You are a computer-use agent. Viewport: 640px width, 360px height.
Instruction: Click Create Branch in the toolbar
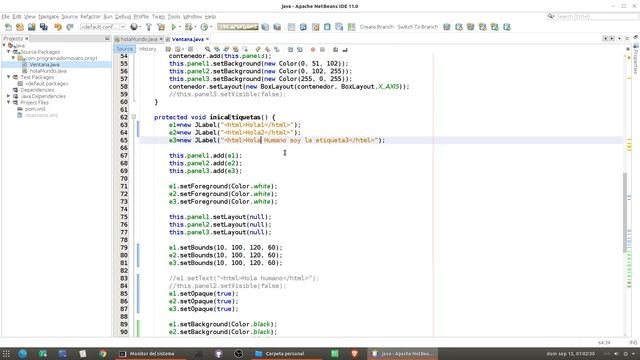(x=376, y=27)
